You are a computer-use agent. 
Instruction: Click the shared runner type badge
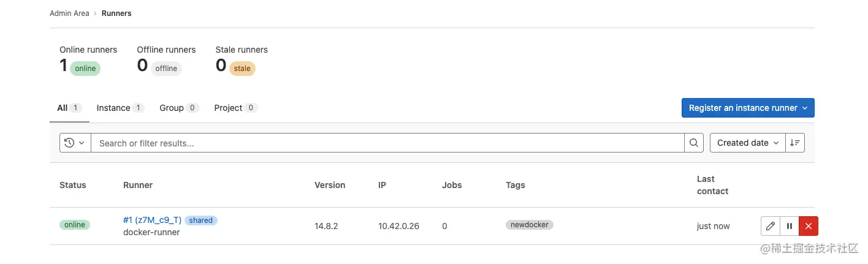click(x=201, y=220)
